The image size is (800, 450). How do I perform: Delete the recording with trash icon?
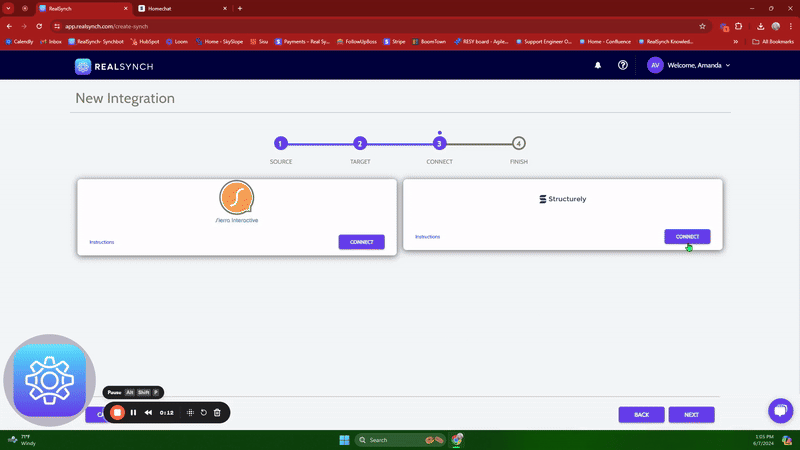pyautogui.click(x=217, y=413)
